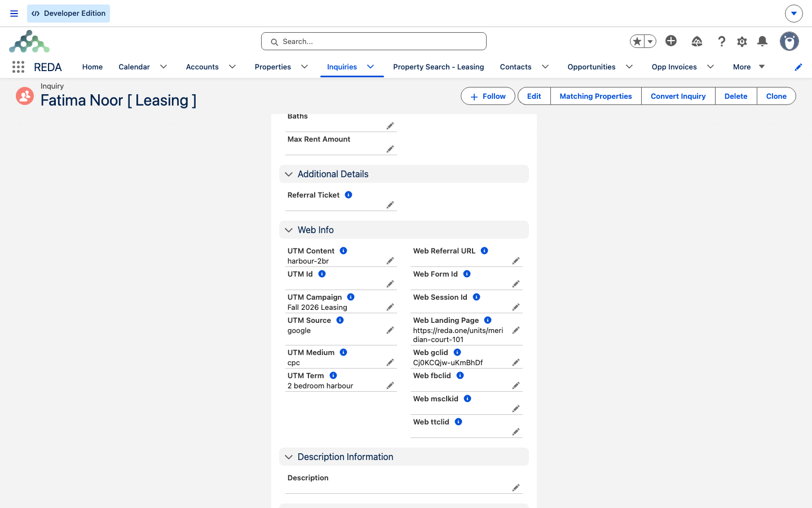Go to the Home tab
Screen dimensions: 812x508
[92, 67]
